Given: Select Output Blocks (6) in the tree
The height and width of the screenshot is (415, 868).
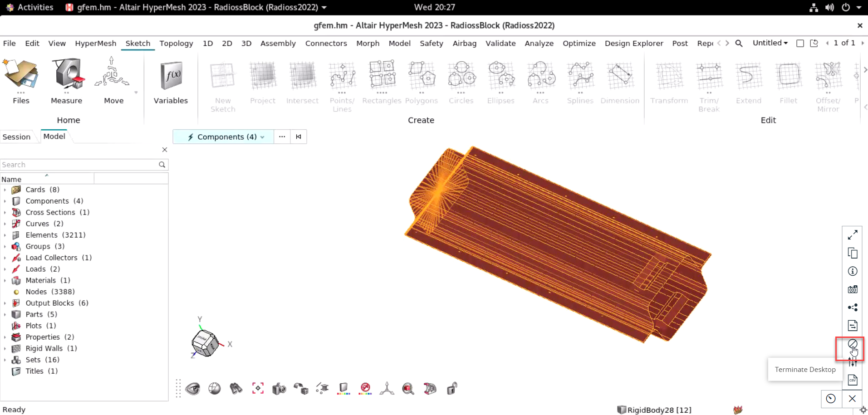Looking at the screenshot, I should pos(57,303).
